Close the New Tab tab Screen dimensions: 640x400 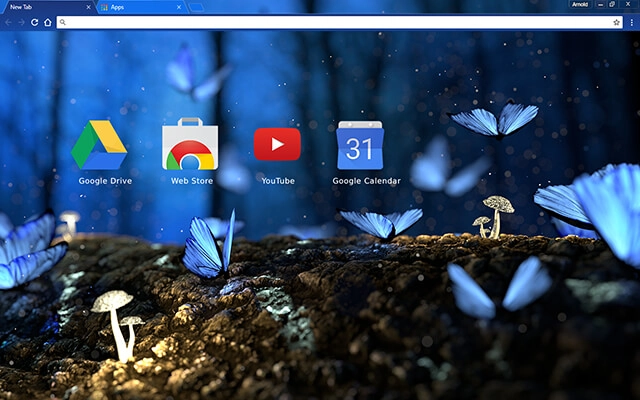pos(88,7)
